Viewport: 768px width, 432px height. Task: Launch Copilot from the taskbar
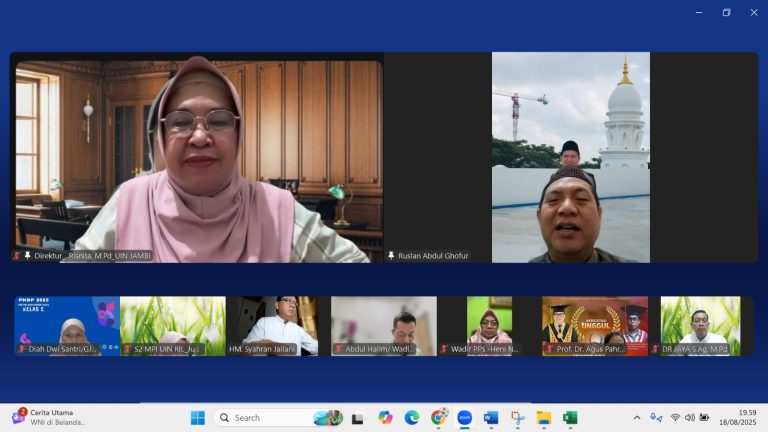(x=385, y=418)
